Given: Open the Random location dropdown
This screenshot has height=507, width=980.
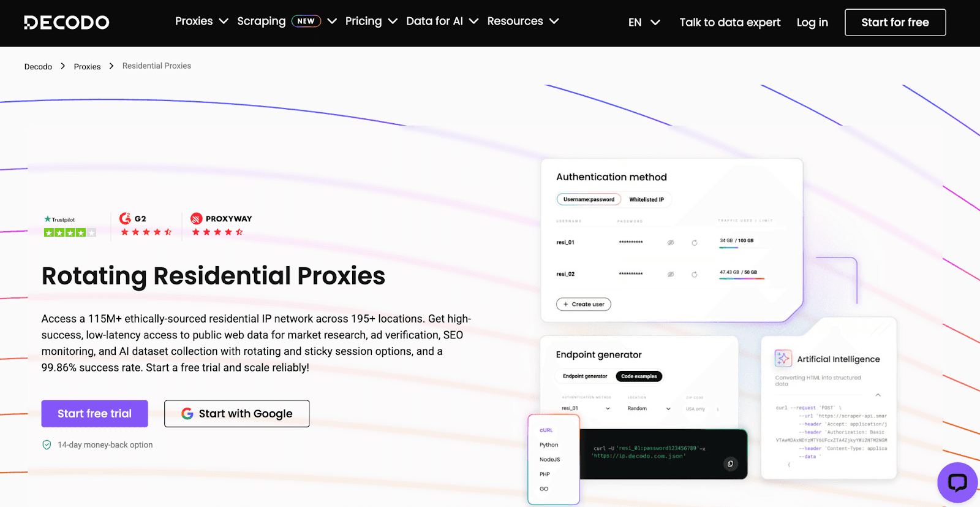Looking at the screenshot, I should tap(649, 408).
